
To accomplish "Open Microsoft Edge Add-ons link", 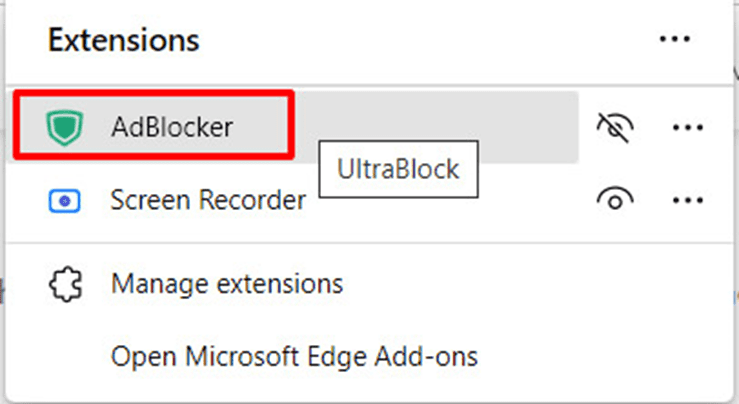I will point(294,355).
